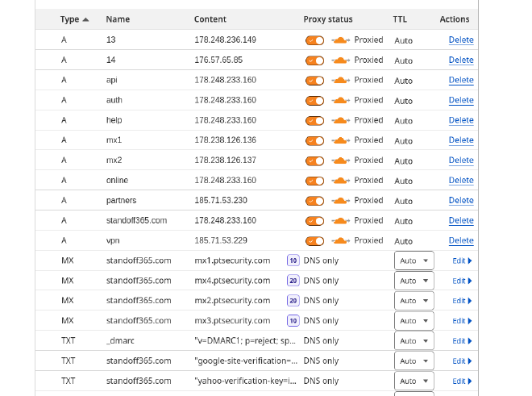
Task: Open TTL dropdown for mx3.ptsecurity.com record
Action: pyautogui.click(x=414, y=321)
